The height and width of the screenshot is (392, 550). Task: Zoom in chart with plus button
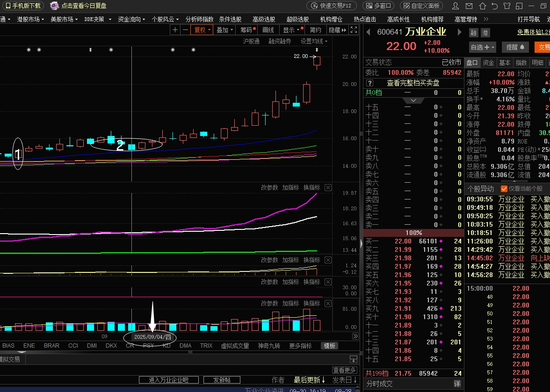pos(175,30)
